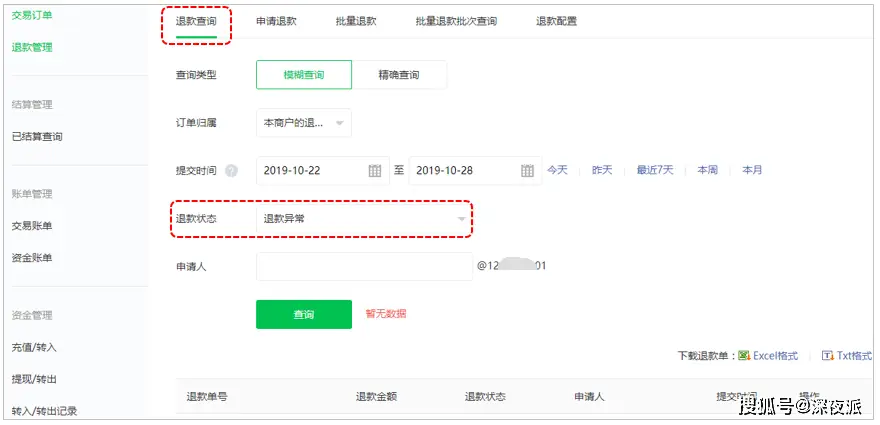
Task: Open the 退款查询 tab
Action: click(196, 22)
